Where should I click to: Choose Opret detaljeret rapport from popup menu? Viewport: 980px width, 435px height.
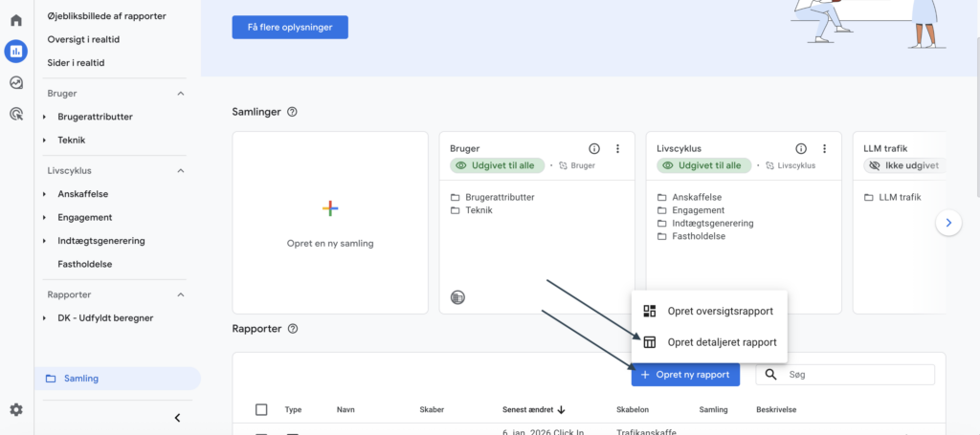point(721,342)
